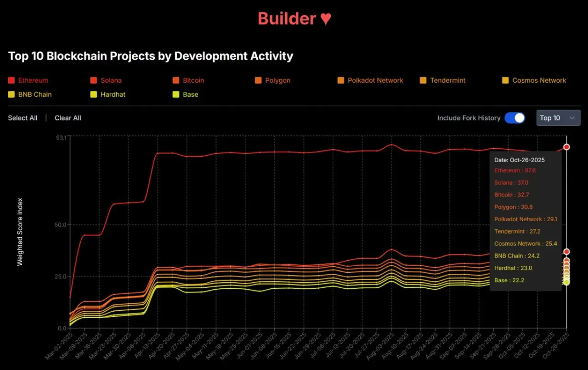The height and width of the screenshot is (370, 588).
Task: Click the Ethereum red legend swatch
Action: point(11,80)
